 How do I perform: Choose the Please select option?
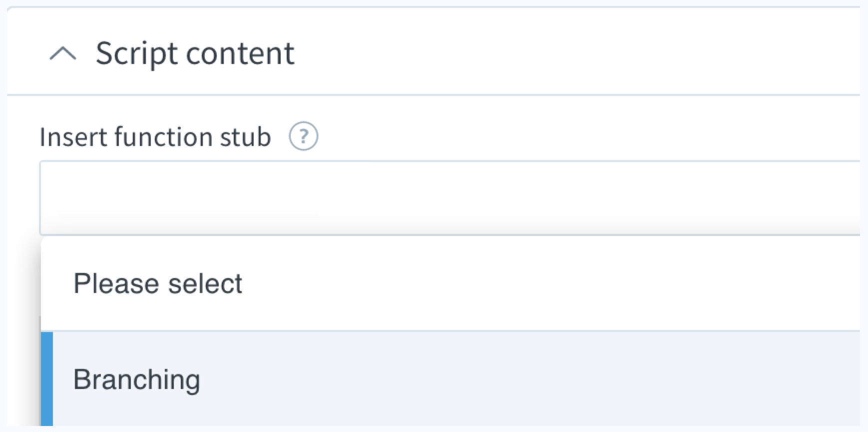pos(449,283)
